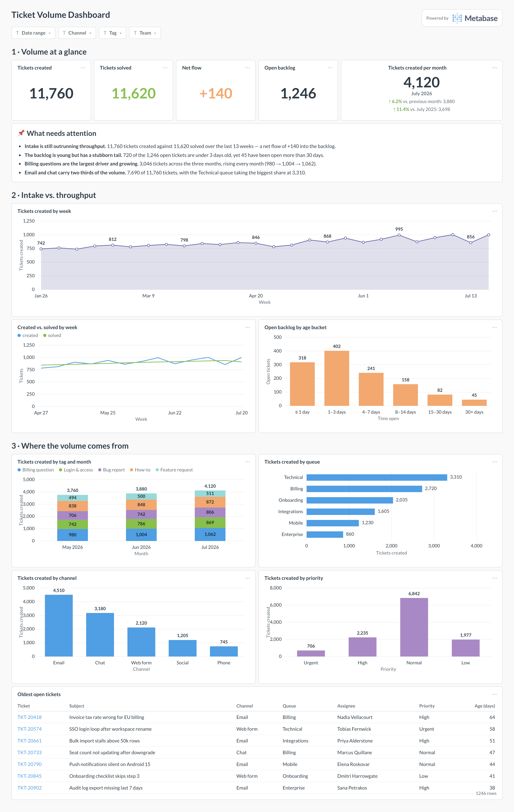Click the Tickets solved 11,620 value
The image size is (514, 812).
(x=134, y=93)
